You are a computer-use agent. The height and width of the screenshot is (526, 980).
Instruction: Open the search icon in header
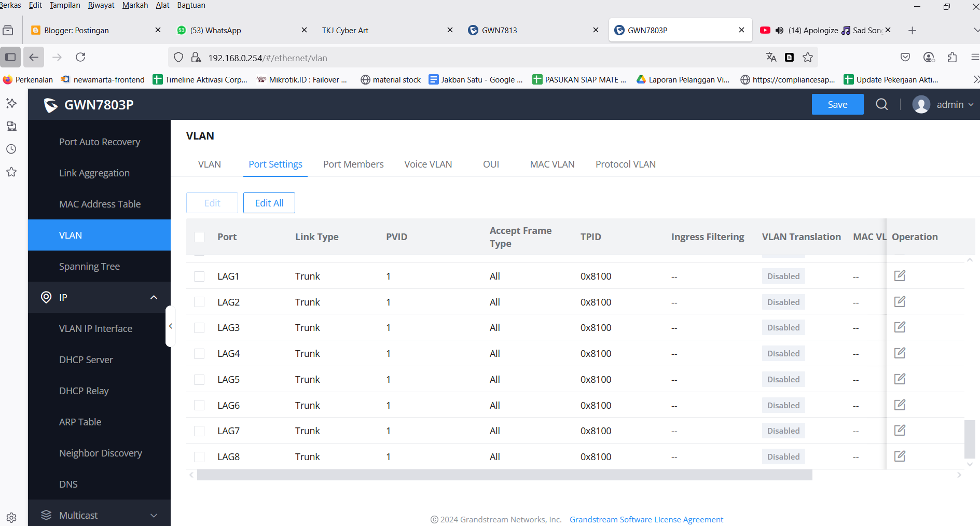pyautogui.click(x=881, y=104)
